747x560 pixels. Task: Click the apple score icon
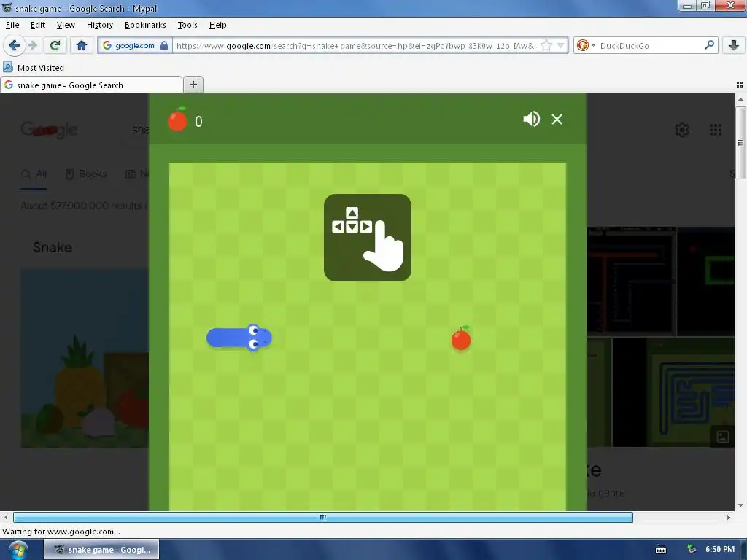[x=177, y=119]
